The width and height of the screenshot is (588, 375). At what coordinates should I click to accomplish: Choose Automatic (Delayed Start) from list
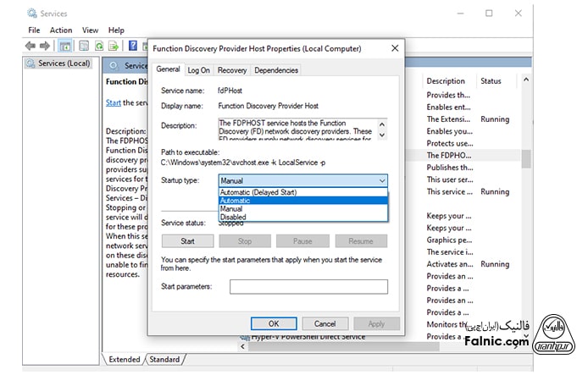tap(258, 192)
